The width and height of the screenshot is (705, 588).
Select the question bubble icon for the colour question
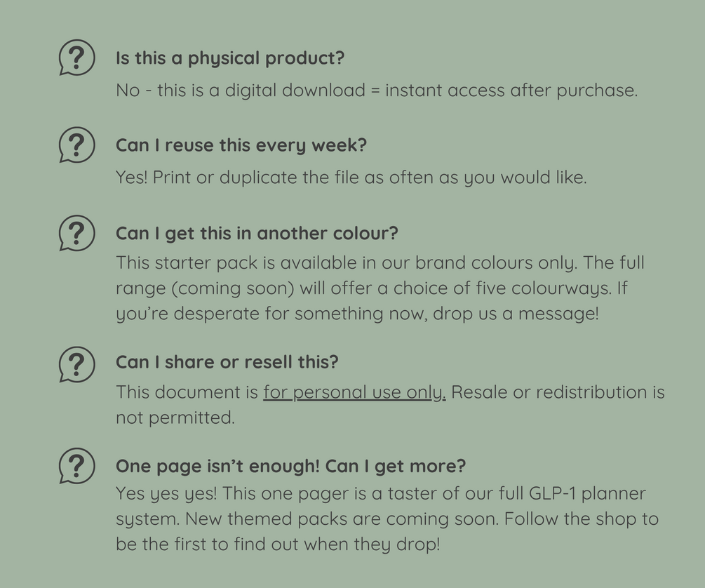coord(76,233)
